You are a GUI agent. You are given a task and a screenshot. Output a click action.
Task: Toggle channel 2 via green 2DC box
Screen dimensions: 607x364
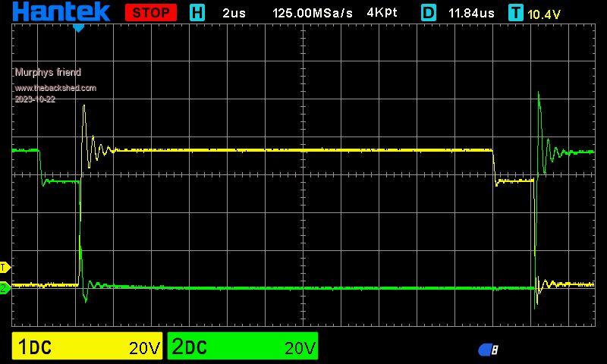click(243, 347)
